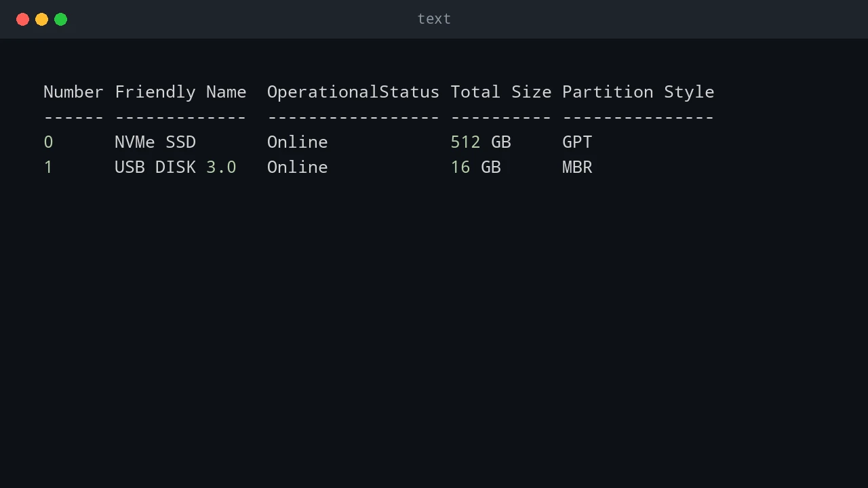868x488 pixels.
Task: Click the window title "text"
Action: click(x=434, y=19)
